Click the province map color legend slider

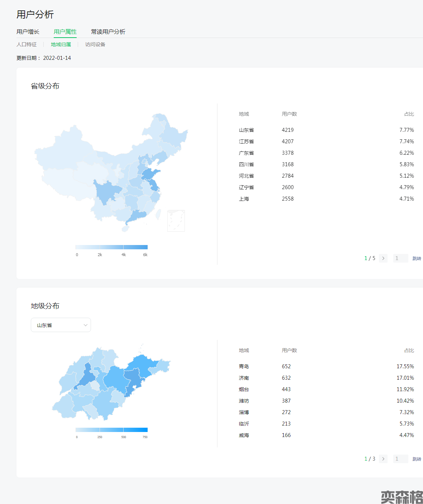[111, 247]
